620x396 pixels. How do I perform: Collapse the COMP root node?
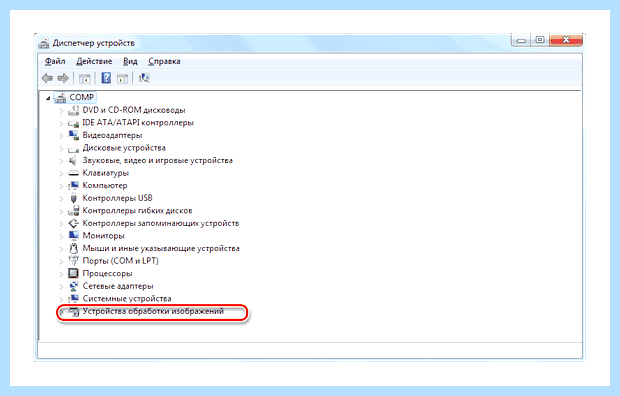pyautogui.click(x=48, y=98)
